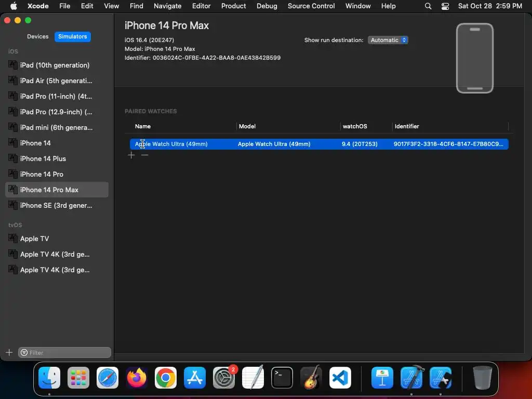Open Visual Studio Code from the Dock

pos(340,378)
